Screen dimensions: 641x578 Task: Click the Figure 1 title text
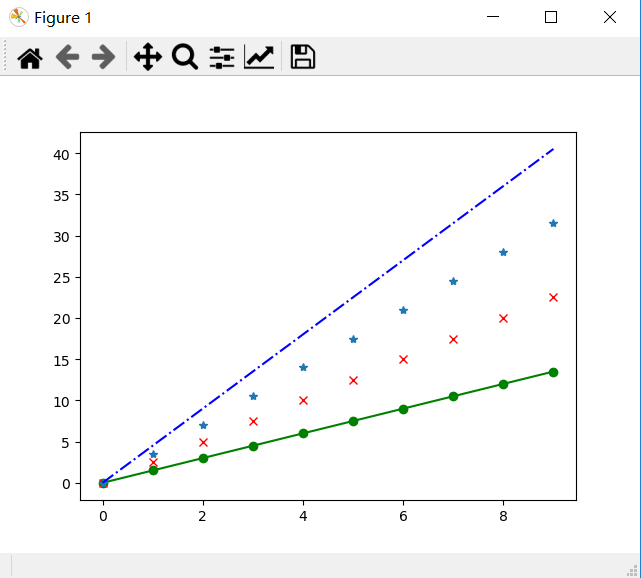[x=63, y=18]
